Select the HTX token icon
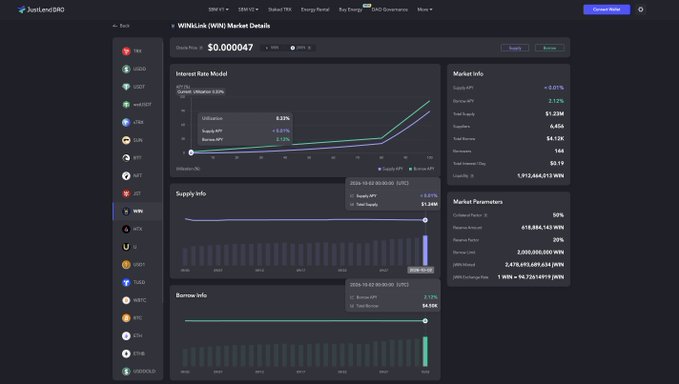This screenshot has width=679, height=384. pyautogui.click(x=126, y=229)
